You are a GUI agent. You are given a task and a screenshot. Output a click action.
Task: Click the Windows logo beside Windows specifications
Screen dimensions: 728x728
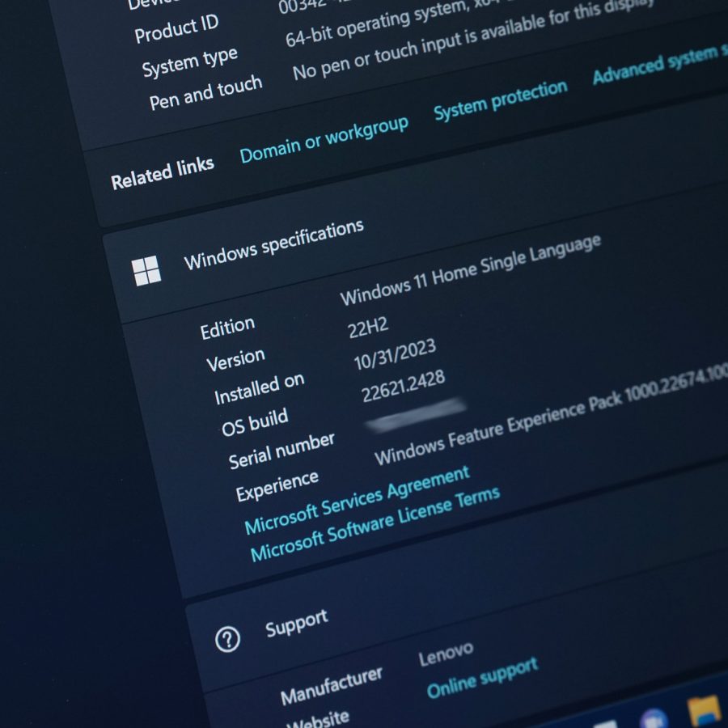click(146, 270)
